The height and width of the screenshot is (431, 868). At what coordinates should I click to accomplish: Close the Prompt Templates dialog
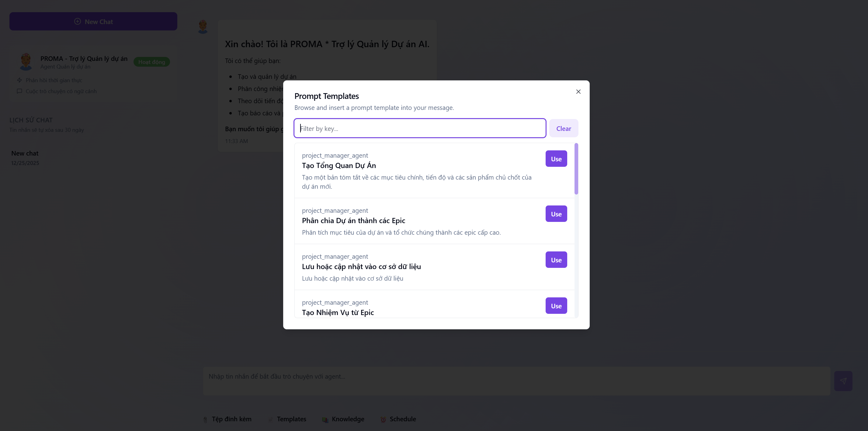(578, 92)
